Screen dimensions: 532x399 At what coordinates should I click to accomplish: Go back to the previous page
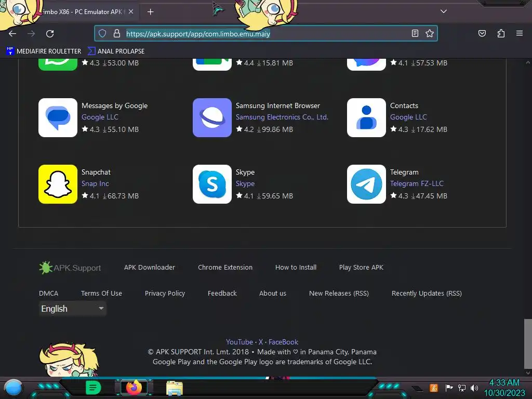tap(12, 34)
